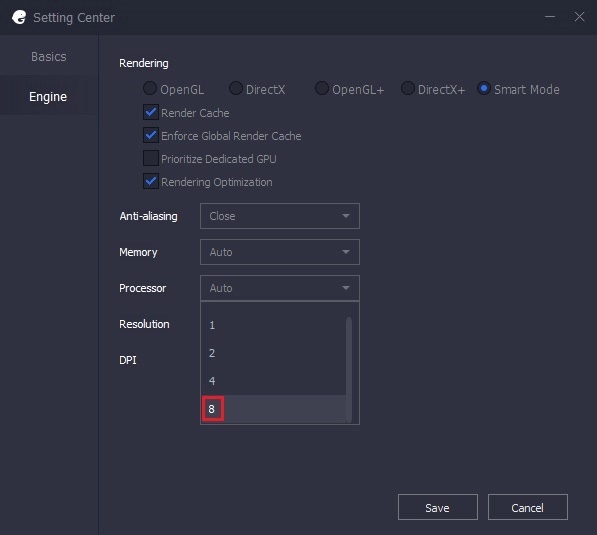
Task: Open the Anti-aliasing dropdown
Action: tap(279, 216)
